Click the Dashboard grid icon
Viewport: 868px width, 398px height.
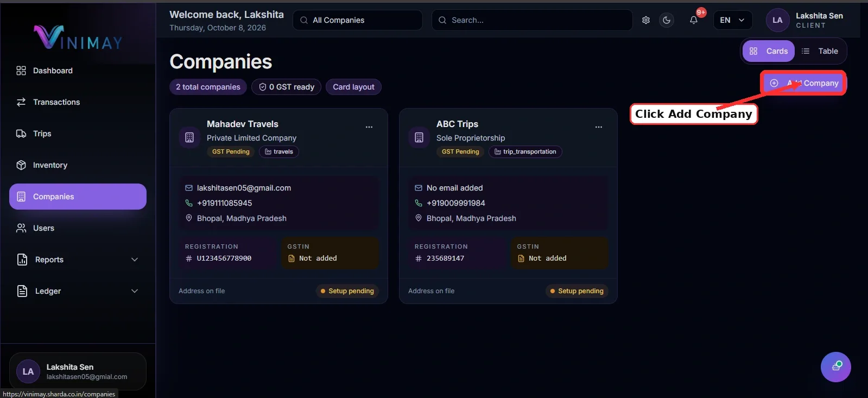tap(21, 71)
